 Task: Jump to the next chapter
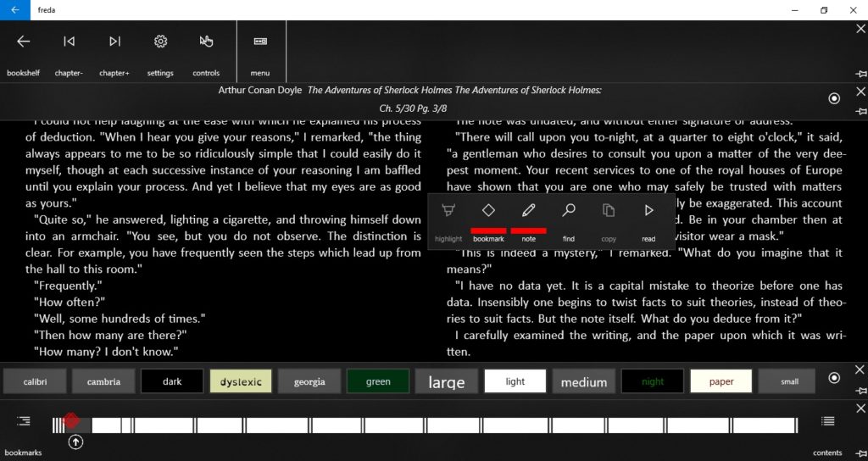click(x=114, y=42)
